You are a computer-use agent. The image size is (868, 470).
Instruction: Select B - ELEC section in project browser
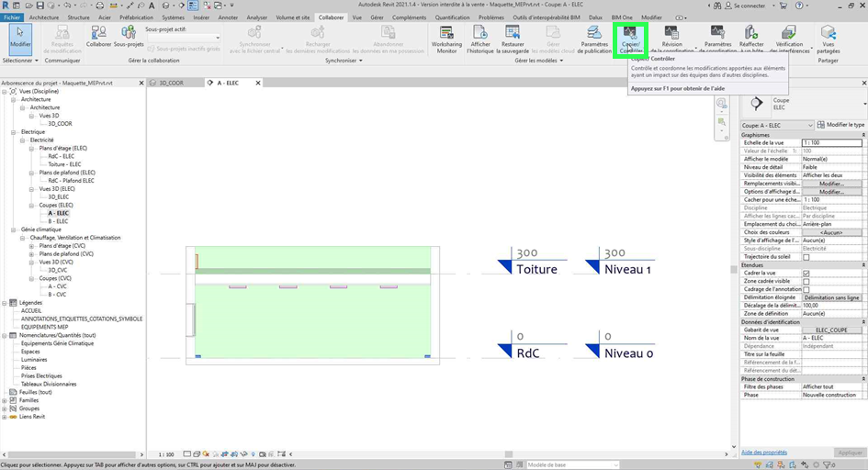tap(58, 221)
